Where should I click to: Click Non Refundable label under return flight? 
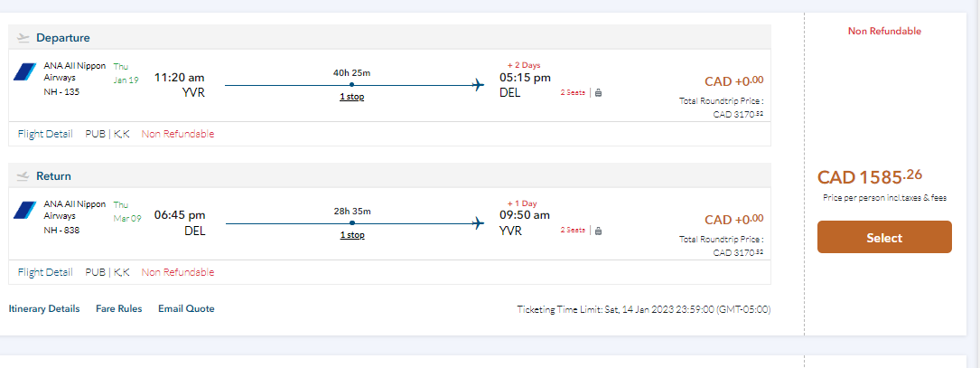pos(177,272)
